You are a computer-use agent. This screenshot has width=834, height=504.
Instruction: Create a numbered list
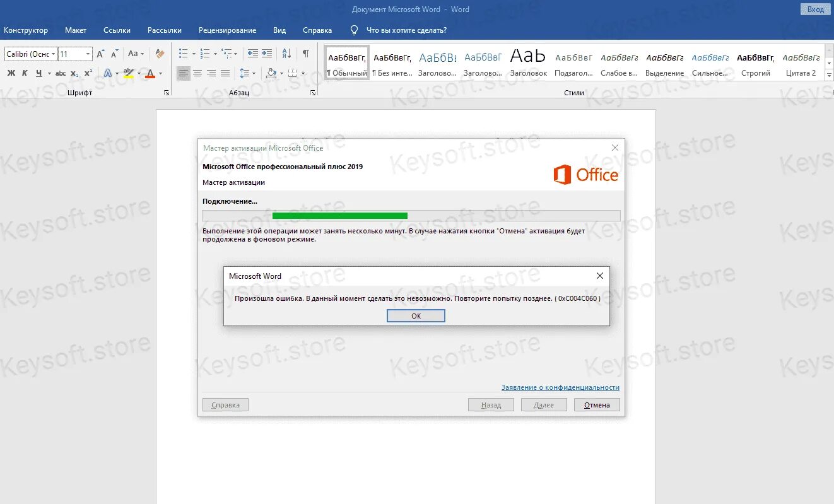204,54
